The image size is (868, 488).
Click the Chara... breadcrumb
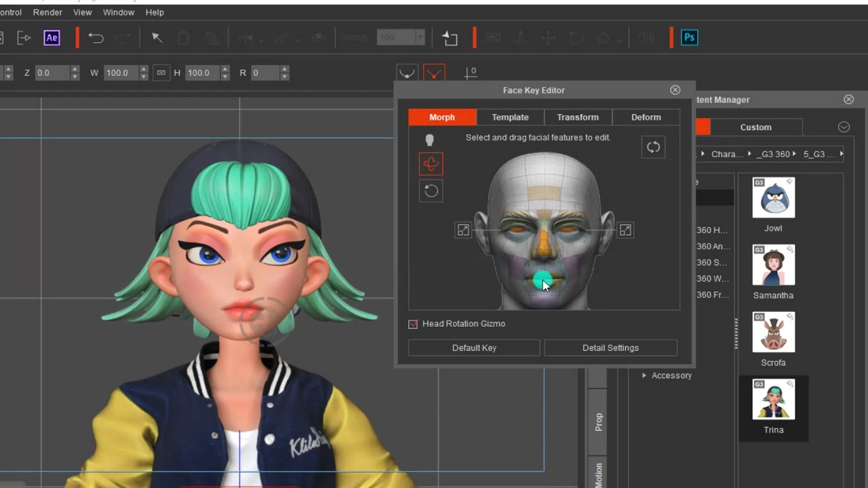pos(727,154)
